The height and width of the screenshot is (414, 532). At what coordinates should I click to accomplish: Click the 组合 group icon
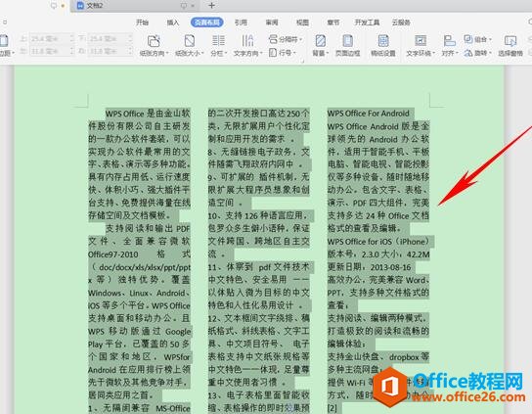(468, 39)
